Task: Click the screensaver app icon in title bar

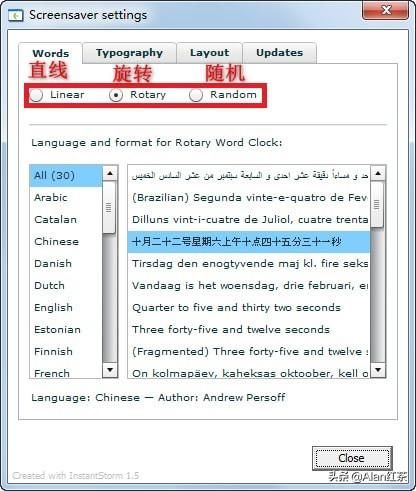Action: tap(15, 15)
